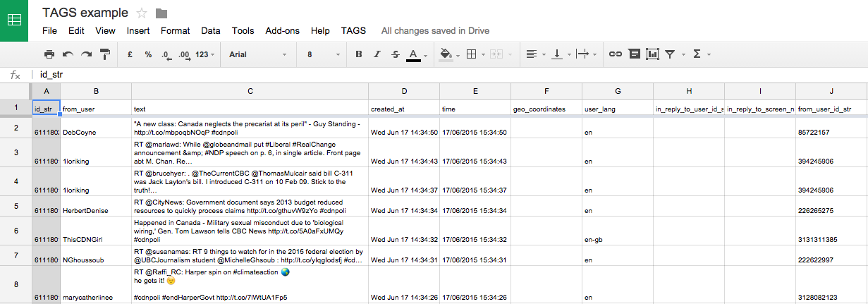
Task: Redo the last action
Action: (x=86, y=54)
